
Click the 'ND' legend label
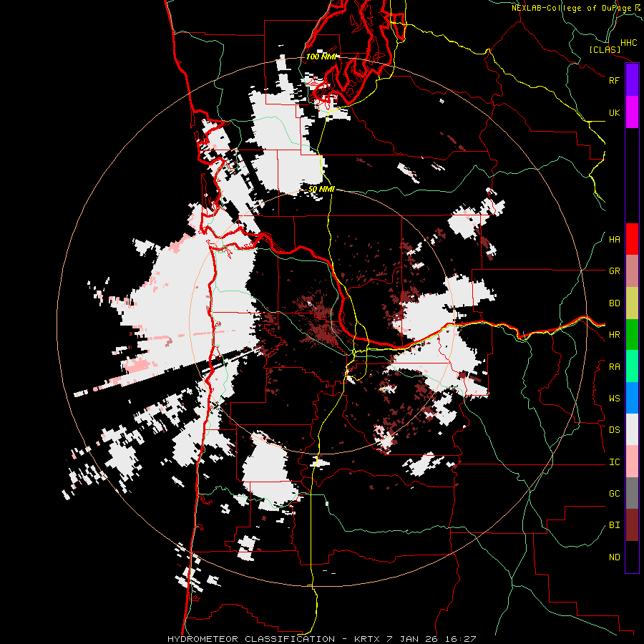click(x=614, y=557)
